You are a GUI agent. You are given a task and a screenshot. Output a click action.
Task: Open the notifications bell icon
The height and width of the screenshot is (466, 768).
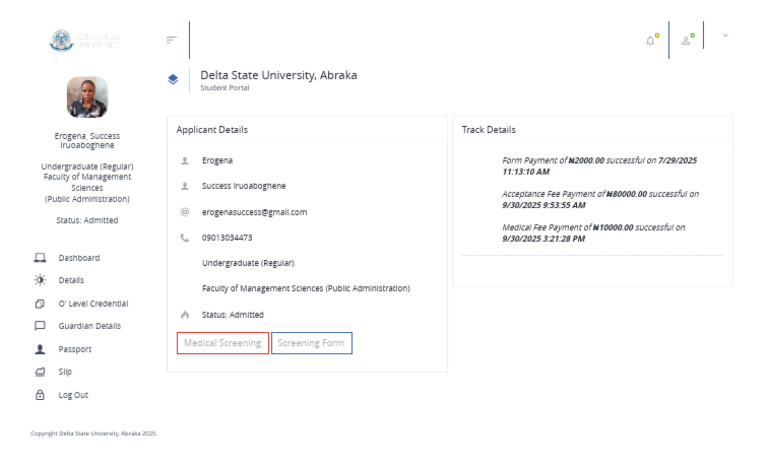651,40
